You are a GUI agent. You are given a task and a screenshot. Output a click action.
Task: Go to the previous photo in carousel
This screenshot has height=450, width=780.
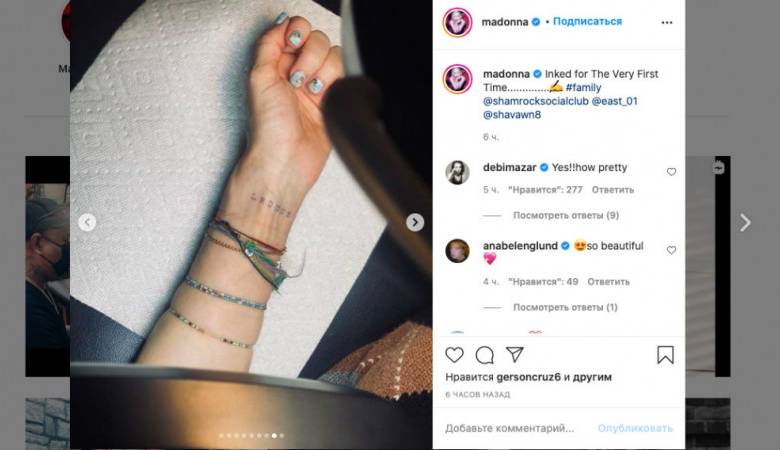point(87,222)
